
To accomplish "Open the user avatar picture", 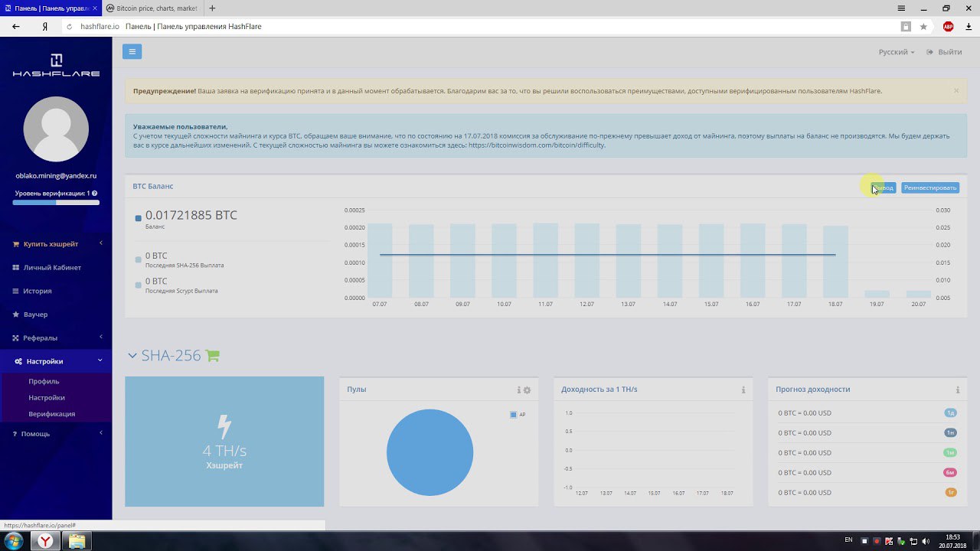I will coord(56,129).
